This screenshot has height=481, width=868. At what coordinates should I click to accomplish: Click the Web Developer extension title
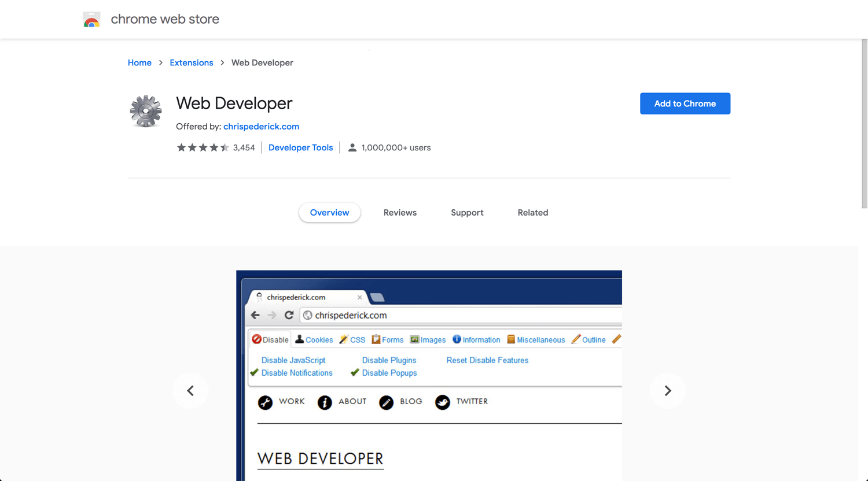coord(234,103)
